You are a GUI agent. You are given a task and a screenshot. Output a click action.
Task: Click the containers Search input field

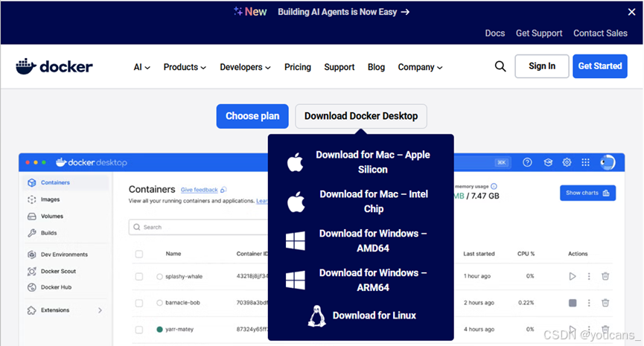point(199,227)
